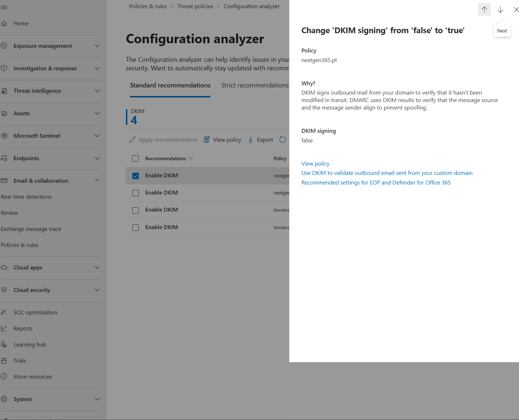
Task: Click the Trials gift icon
Action: pyautogui.click(x=4, y=360)
